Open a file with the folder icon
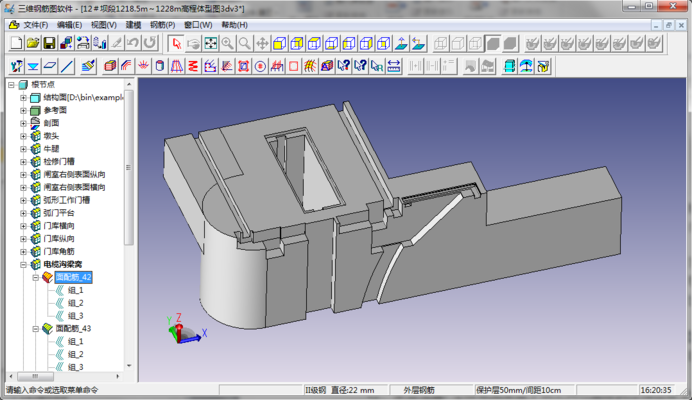This screenshot has height=400, width=692. click(32, 43)
